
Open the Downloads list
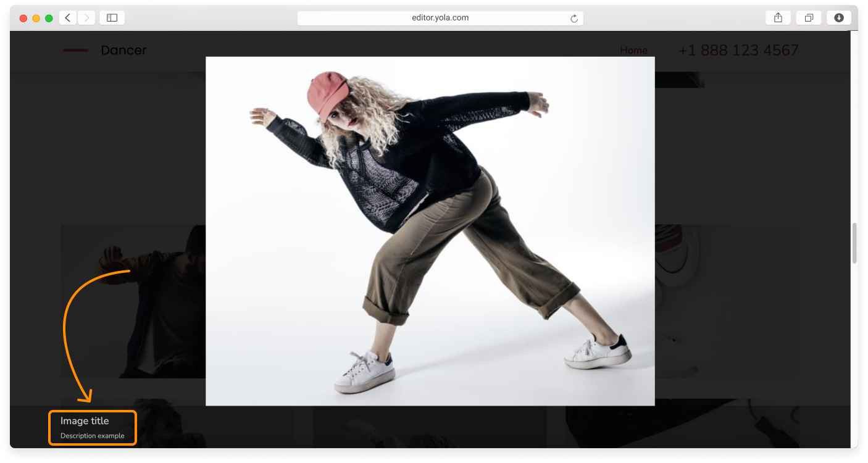pos(838,17)
